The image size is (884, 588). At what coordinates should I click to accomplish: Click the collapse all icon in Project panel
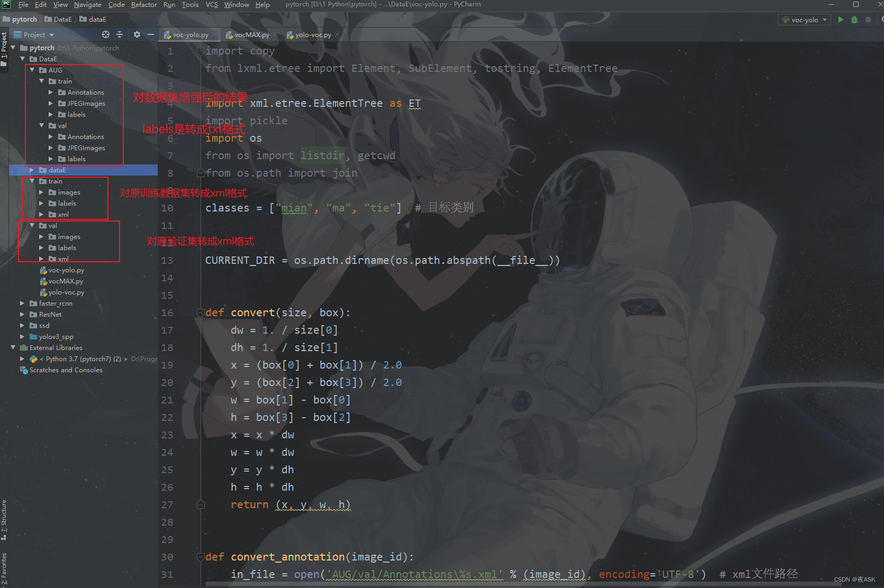(x=120, y=34)
